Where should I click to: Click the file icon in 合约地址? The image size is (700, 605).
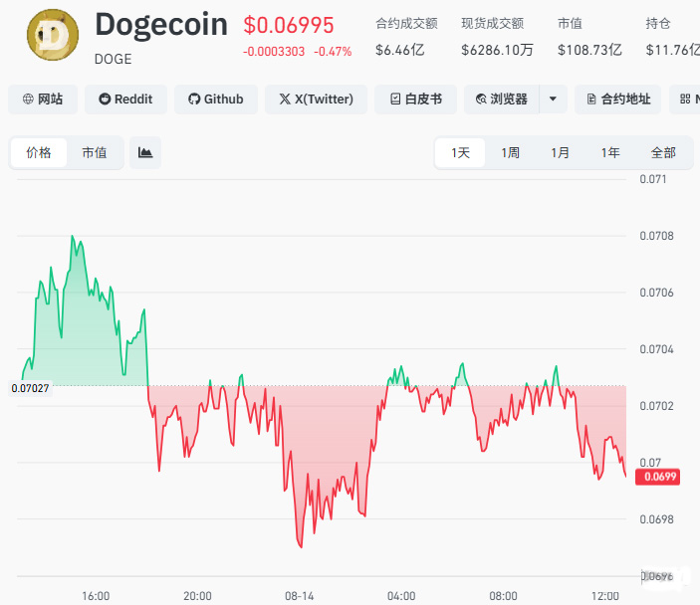coord(591,100)
